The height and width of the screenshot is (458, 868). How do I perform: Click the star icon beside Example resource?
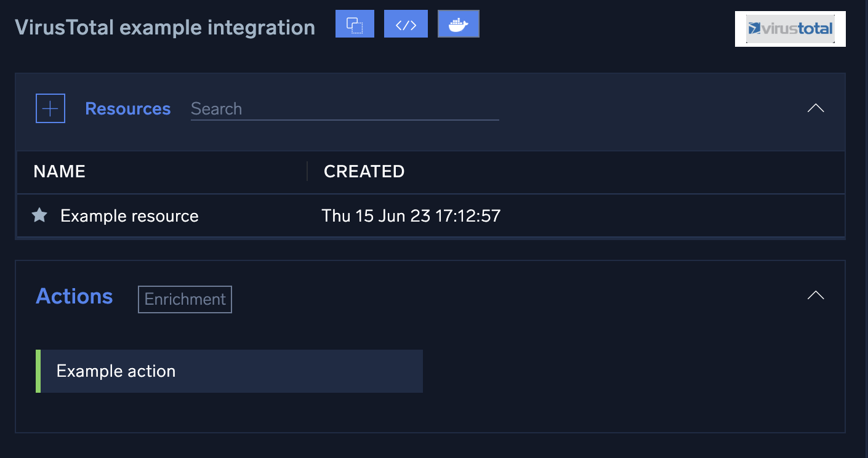tap(39, 215)
